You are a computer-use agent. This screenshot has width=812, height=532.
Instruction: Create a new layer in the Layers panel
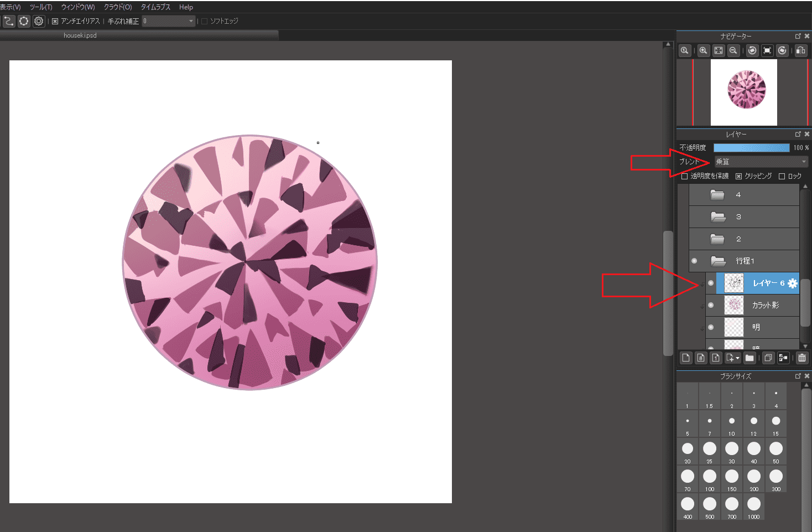[x=685, y=358]
